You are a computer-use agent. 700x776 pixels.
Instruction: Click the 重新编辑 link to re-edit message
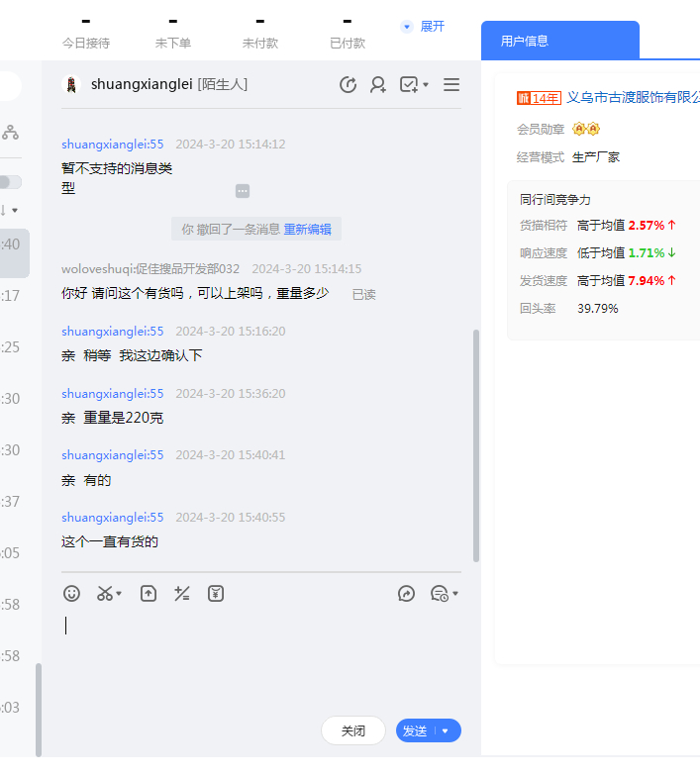tap(309, 230)
